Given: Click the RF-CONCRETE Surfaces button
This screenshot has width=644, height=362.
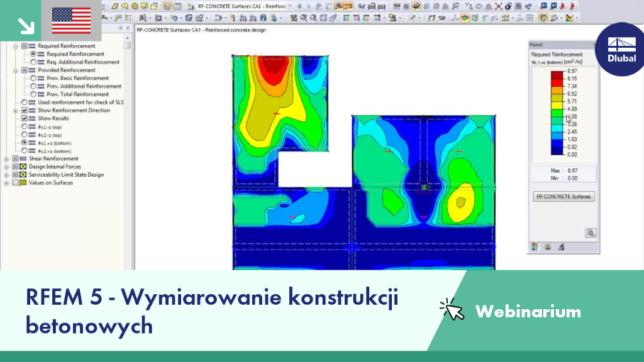Looking at the screenshot, I should click(x=563, y=197).
